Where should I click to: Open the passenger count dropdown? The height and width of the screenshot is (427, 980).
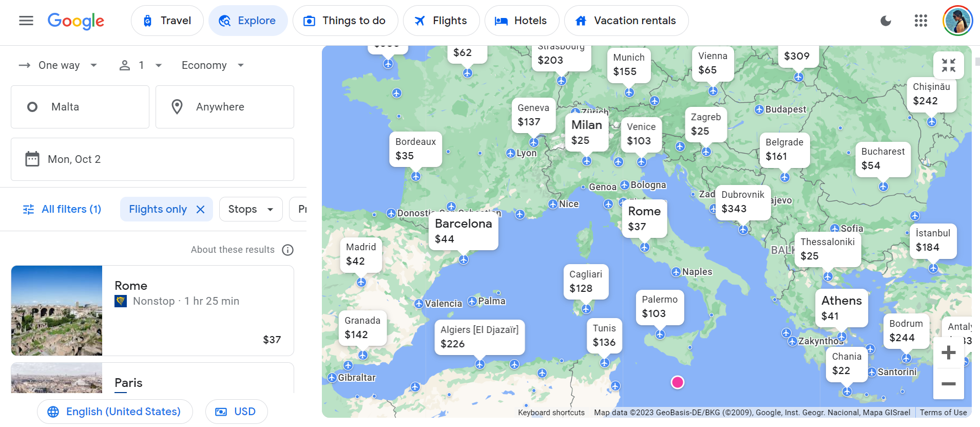coord(141,65)
